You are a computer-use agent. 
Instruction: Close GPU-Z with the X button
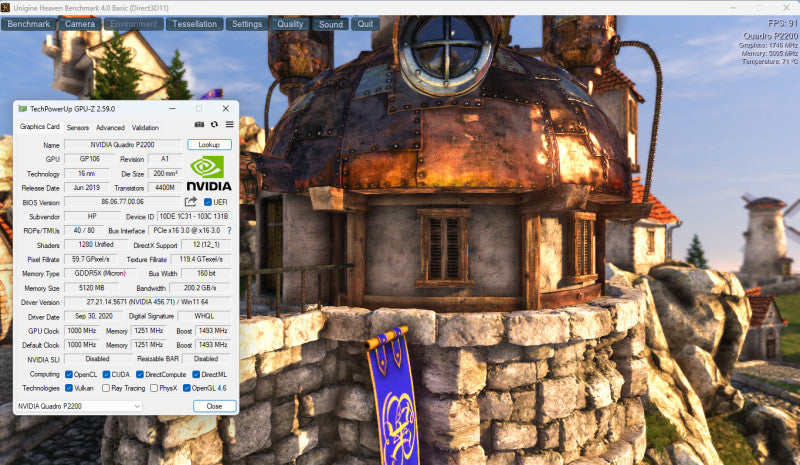226,109
